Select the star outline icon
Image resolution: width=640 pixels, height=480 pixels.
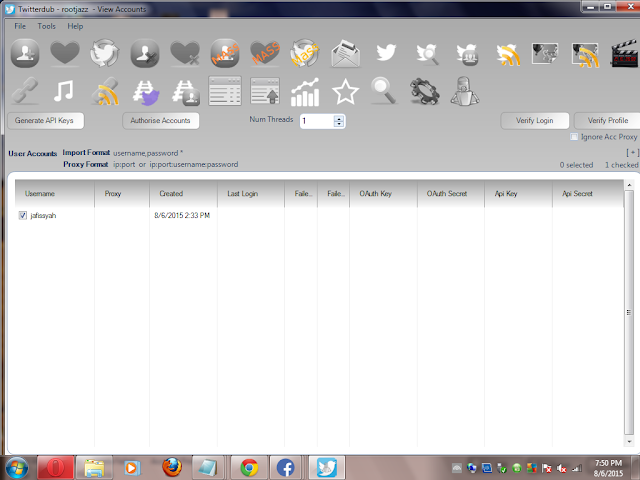345,91
